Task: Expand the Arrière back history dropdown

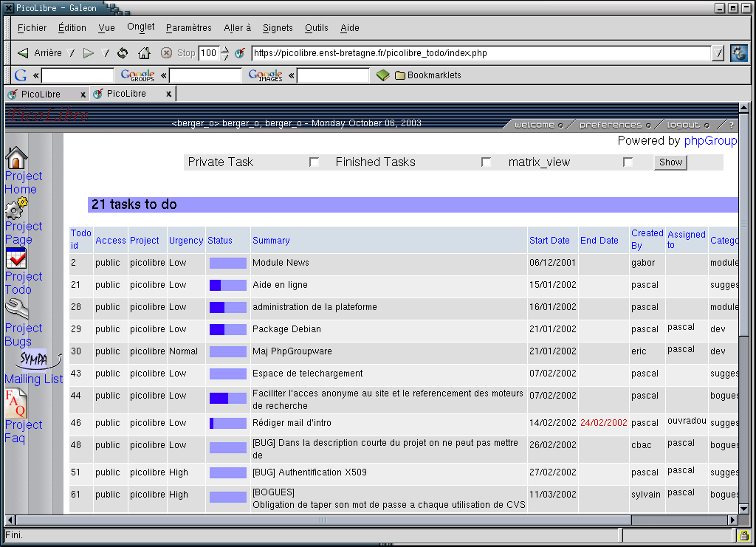Action: click(71, 53)
